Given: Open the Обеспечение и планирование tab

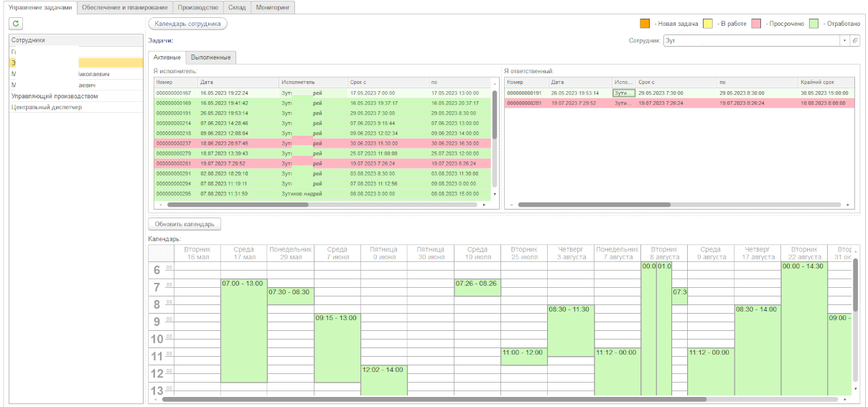Looking at the screenshot, I should [x=124, y=6].
